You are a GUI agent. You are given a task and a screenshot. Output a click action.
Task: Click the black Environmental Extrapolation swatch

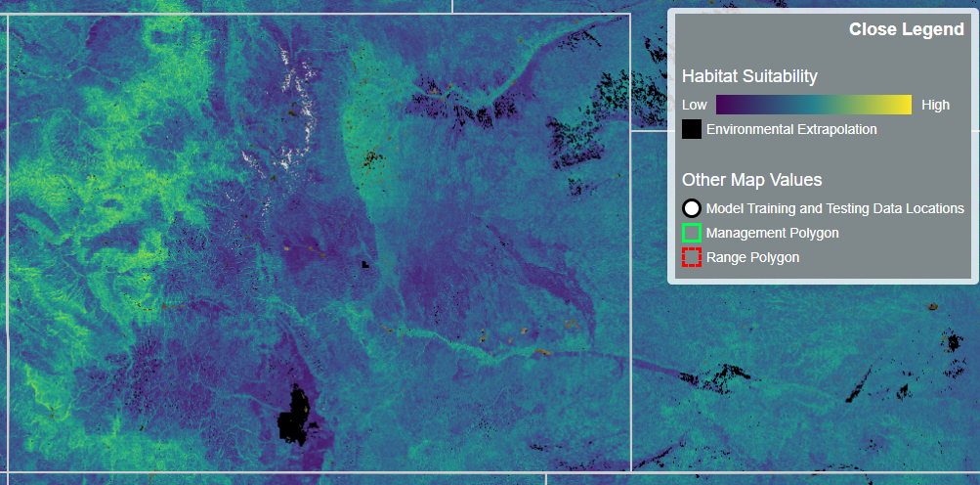692,129
